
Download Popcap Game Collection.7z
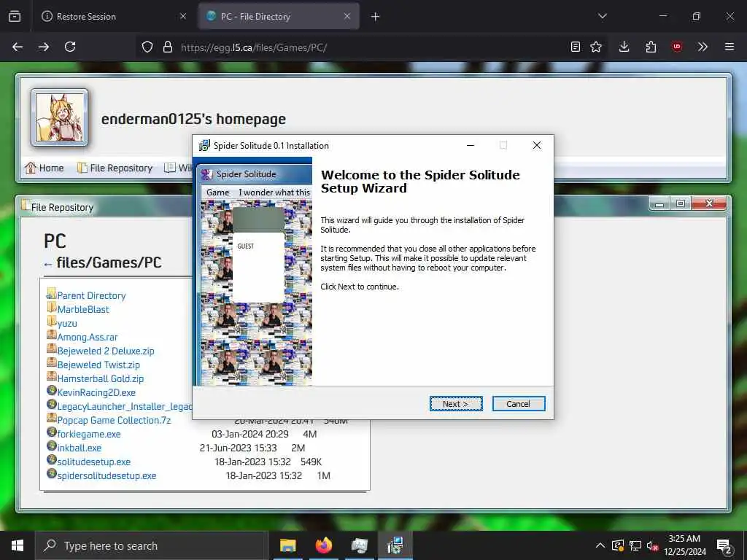(114, 420)
